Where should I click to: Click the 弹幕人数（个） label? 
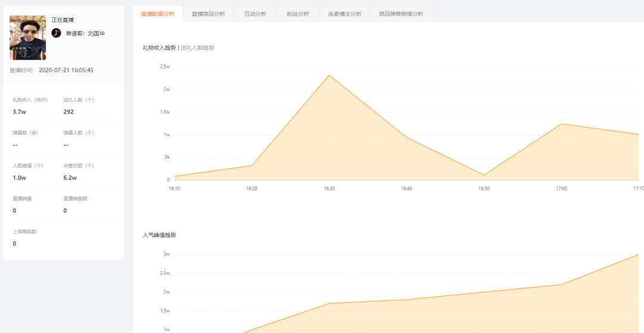click(79, 133)
